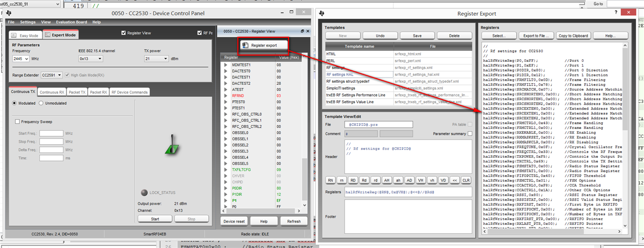Expand the ATEST register row
Screen dimensions: 644x248
pos(226,90)
